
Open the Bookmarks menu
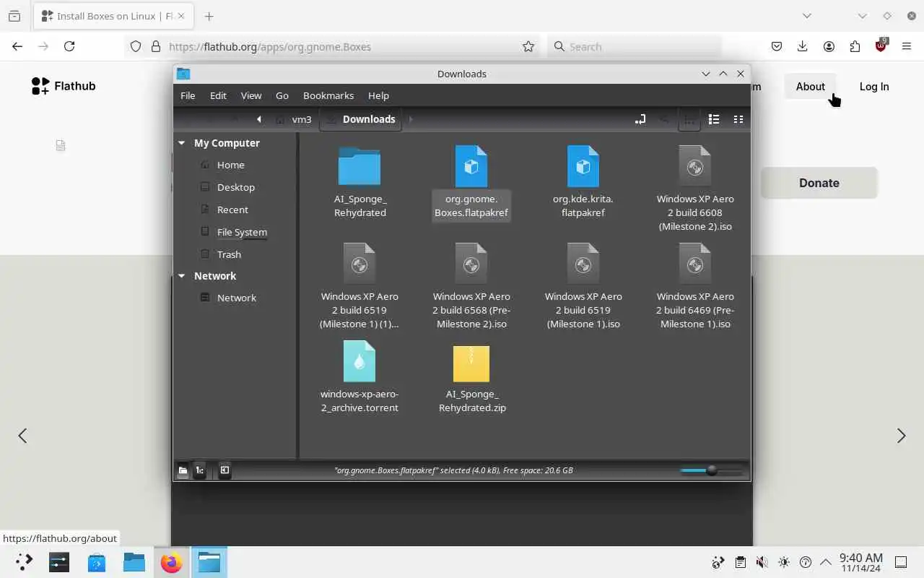[328, 95]
